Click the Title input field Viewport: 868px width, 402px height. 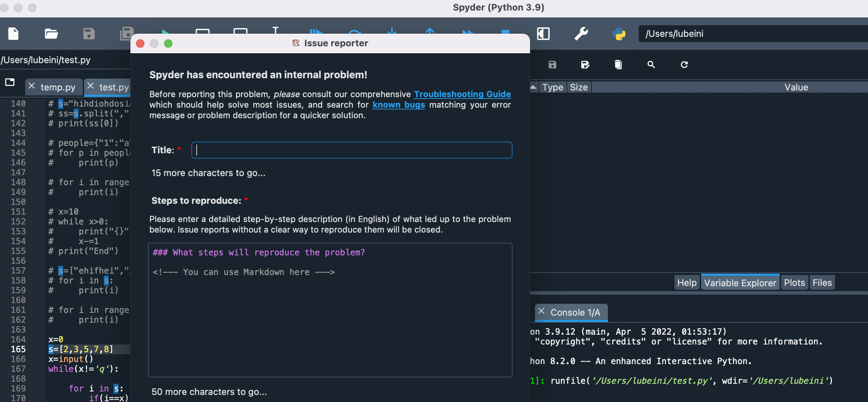352,150
